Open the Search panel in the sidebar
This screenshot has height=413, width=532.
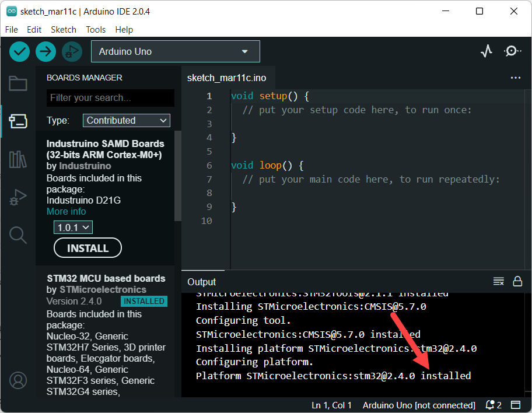[18, 235]
